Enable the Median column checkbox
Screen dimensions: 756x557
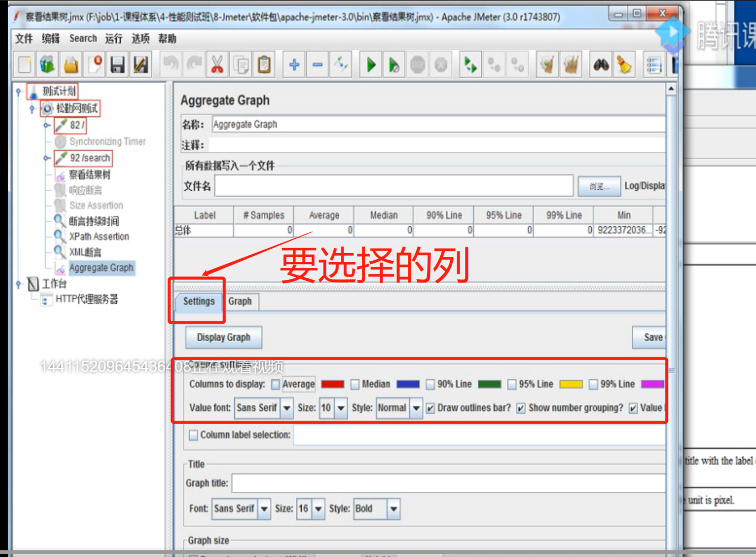pos(355,385)
